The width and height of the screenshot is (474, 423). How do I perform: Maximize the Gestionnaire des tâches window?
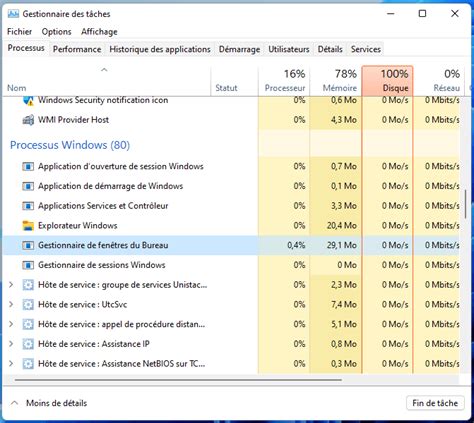(422, 14)
